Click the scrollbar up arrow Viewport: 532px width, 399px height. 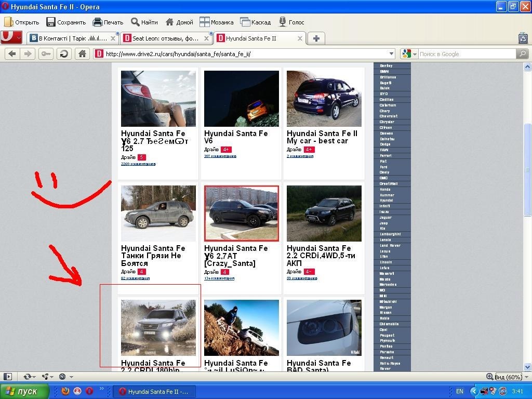[527, 67]
